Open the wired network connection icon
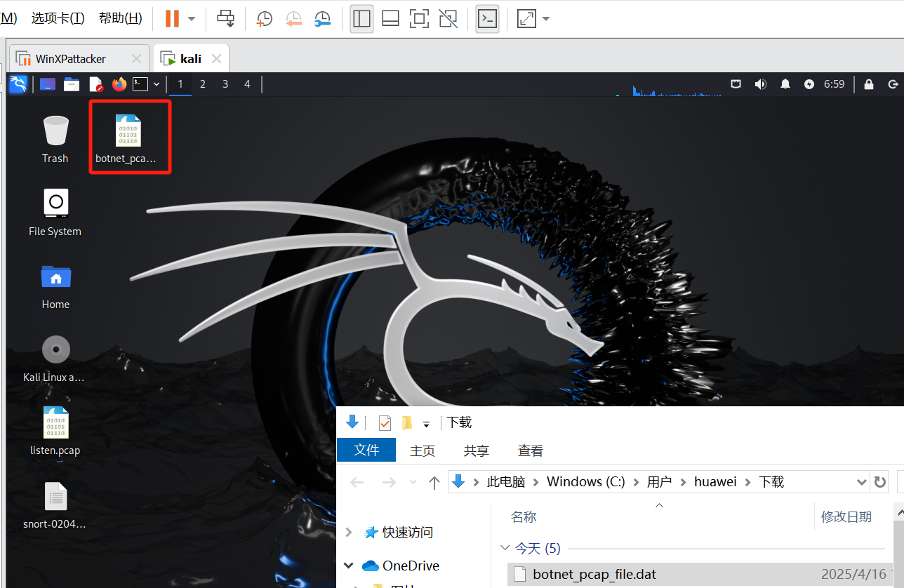The image size is (904, 588). (x=736, y=84)
